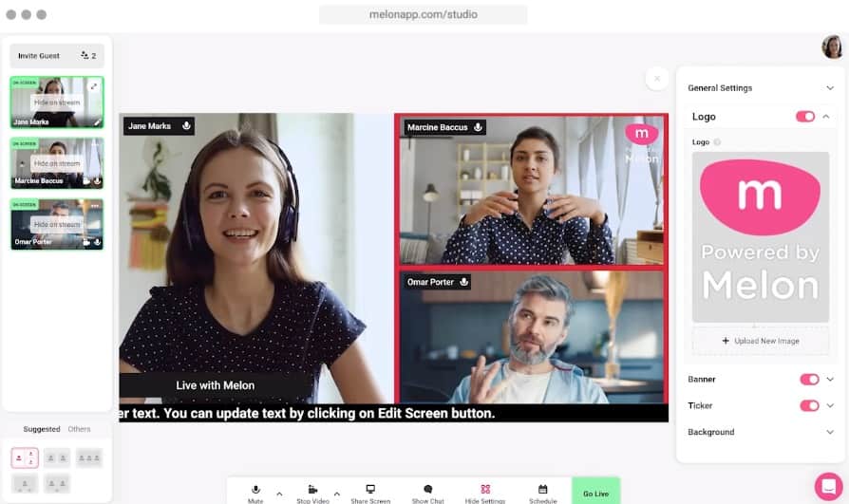Hide Jane Marks on stream
The height and width of the screenshot is (504, 849).
(57, 103)
